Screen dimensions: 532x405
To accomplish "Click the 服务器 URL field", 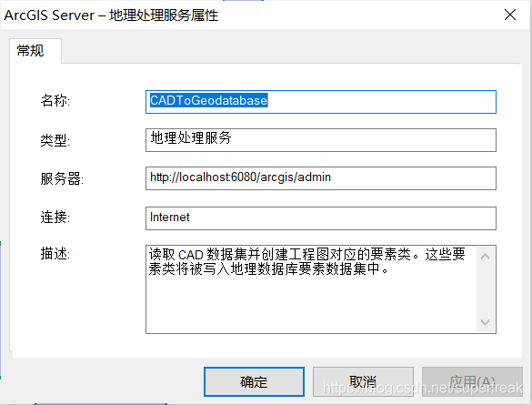I will pos(321,178).
